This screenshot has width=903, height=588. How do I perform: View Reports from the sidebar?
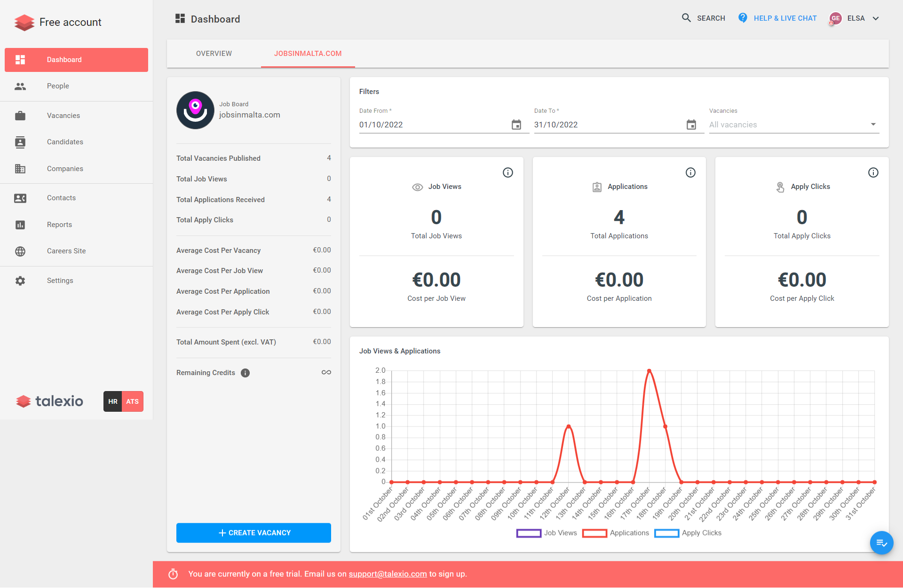pos(59,224)
